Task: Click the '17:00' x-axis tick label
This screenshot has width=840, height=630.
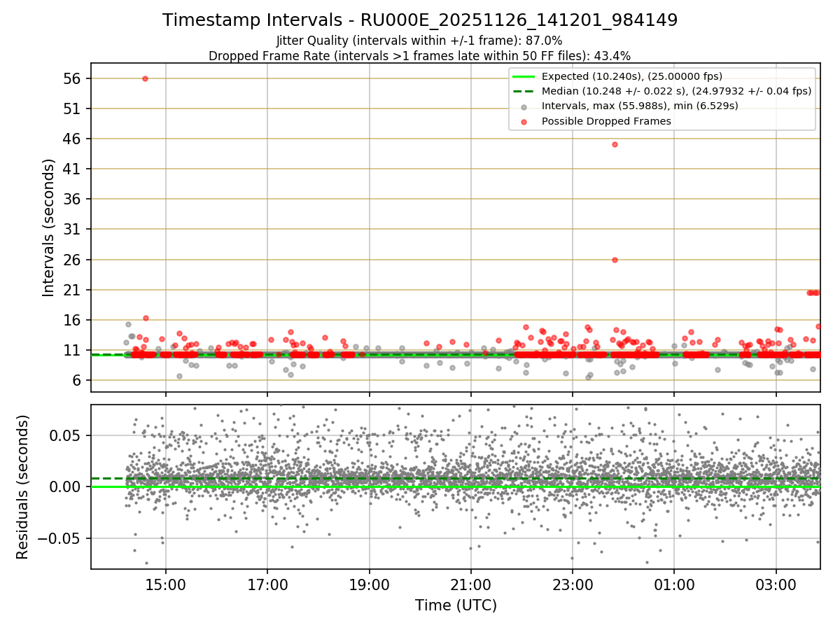Action: point(267,584)
